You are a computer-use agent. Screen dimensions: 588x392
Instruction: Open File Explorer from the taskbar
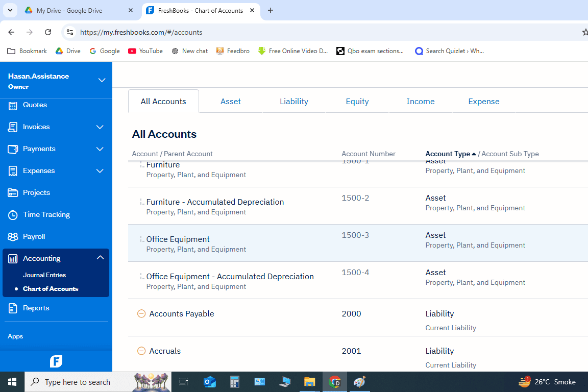click(x=309, y=382)
